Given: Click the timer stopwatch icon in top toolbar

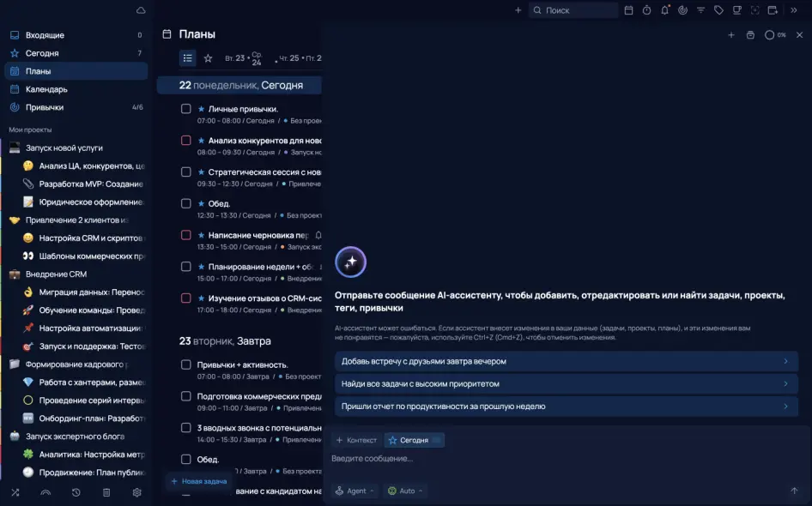Looking at the screenshot, I should [x=646, y=10].
